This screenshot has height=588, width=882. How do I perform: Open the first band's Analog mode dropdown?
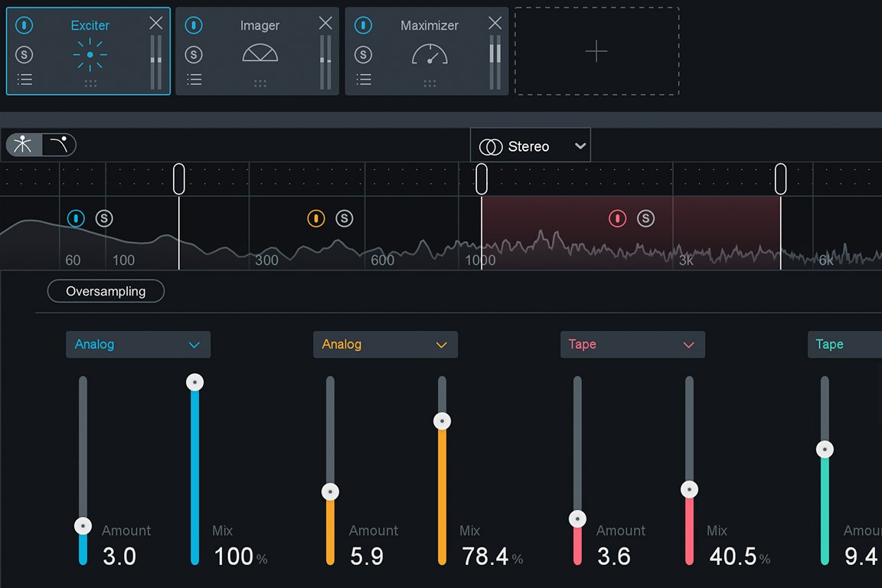[x=138, y=345]
